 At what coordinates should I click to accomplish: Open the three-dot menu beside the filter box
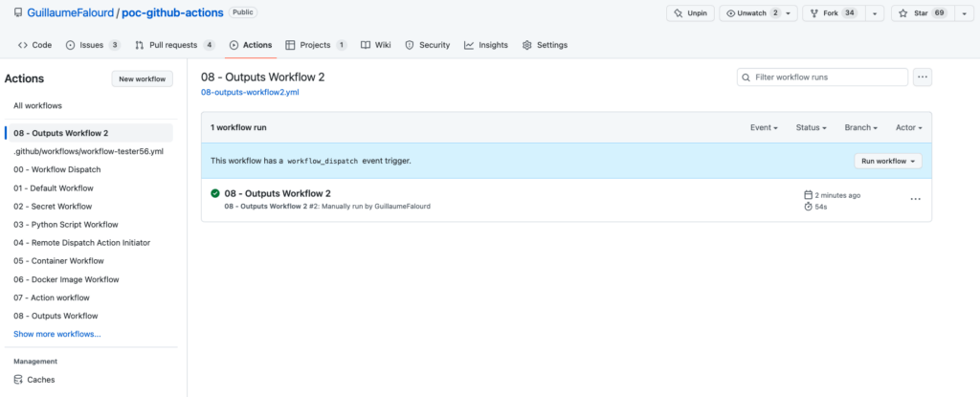[x=923, y=77]
